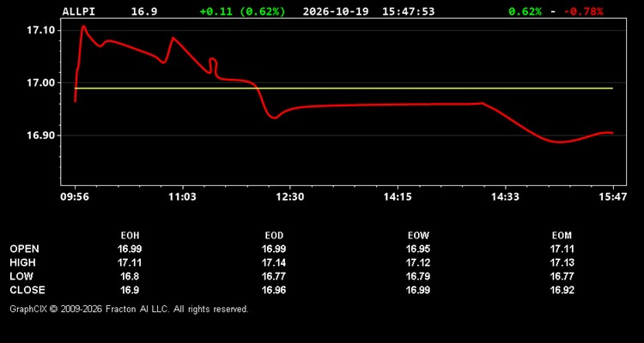Click the green 0.62% range value
The width and height of the screenshot is (644, 343).
pyautogui.click(x=525, y=11)
